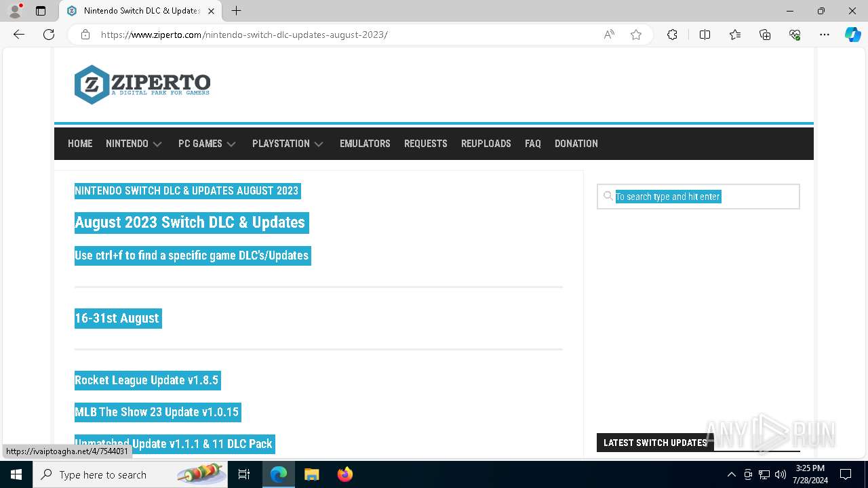Activate Read Aloud icon
This screenshot has height=488, width=868.
tap(609, 35)
